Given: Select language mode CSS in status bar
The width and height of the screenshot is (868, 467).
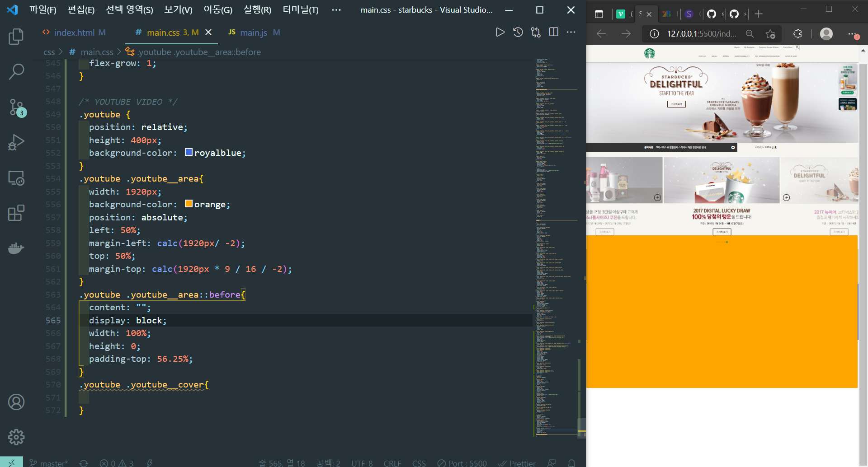Looking at the screenshot, I should pyautogui.click(x=419, y=463).
